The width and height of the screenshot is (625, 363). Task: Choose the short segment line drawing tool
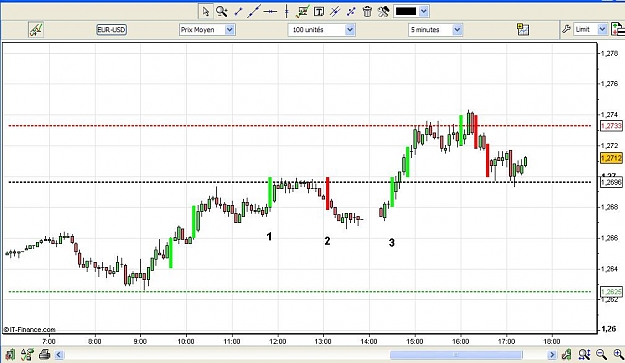point(238,12)
